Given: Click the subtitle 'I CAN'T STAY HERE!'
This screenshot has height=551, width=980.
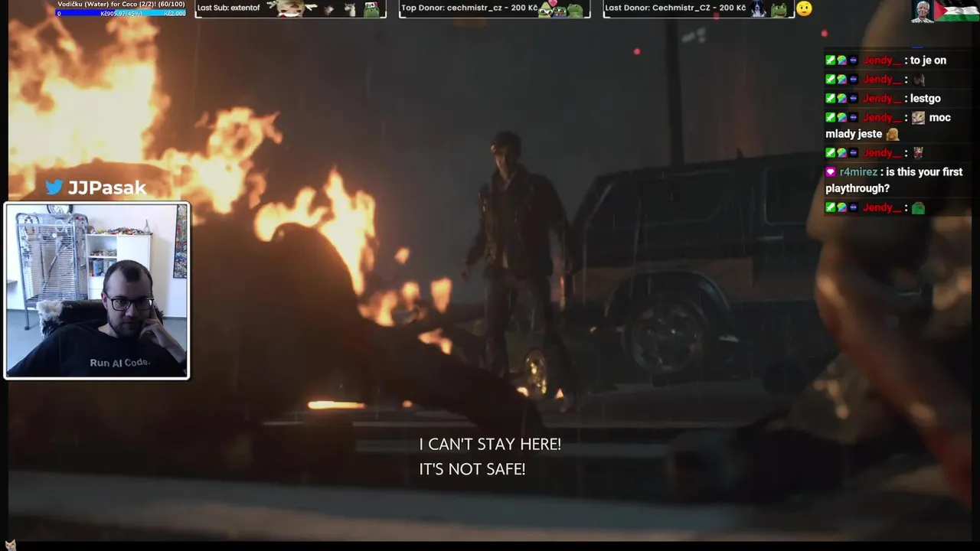Looking at the screenshot, I should (490, 444).
